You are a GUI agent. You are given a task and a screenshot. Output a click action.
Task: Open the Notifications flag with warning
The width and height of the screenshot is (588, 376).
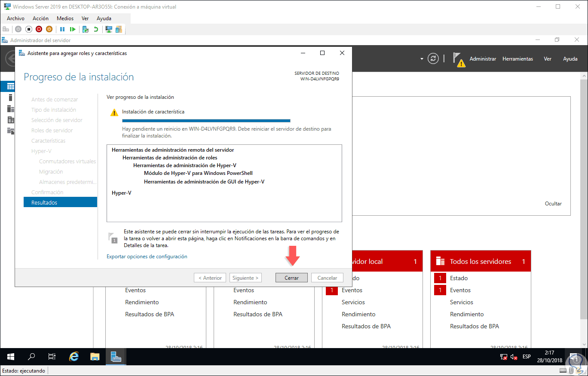tap(459, 60)
